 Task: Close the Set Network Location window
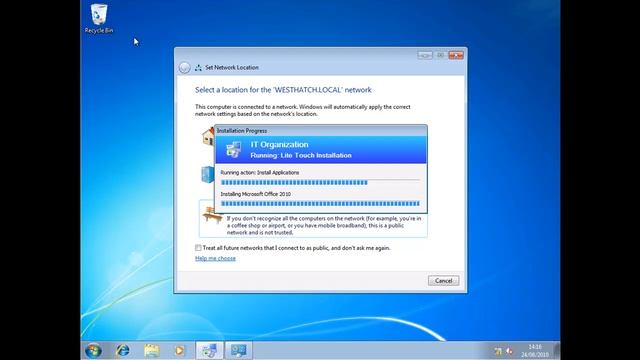coord(456,55)
